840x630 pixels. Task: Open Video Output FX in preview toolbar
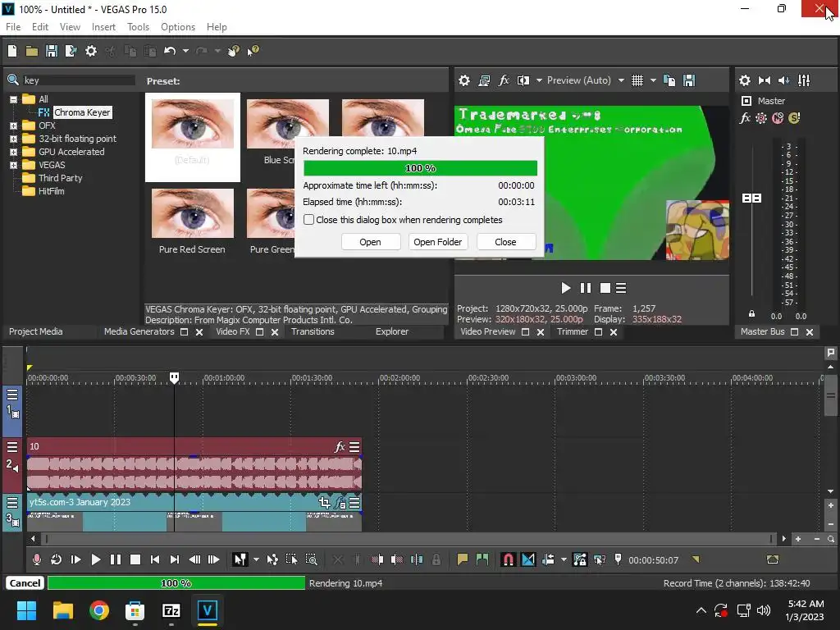(504, 80)
